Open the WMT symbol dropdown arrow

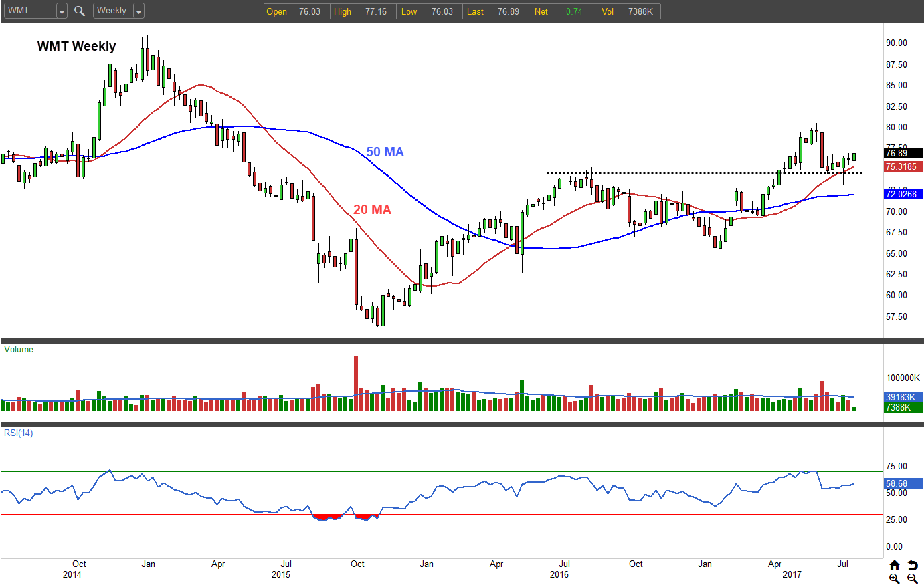click(62, 11)
